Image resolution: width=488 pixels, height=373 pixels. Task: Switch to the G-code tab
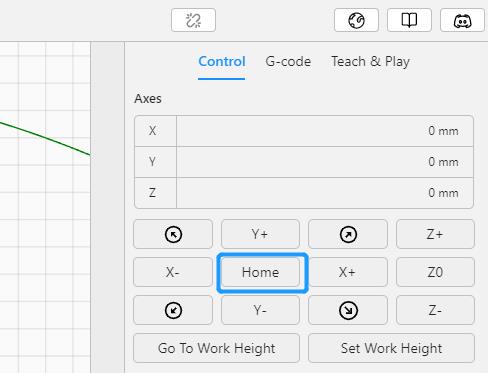point(288,62)
